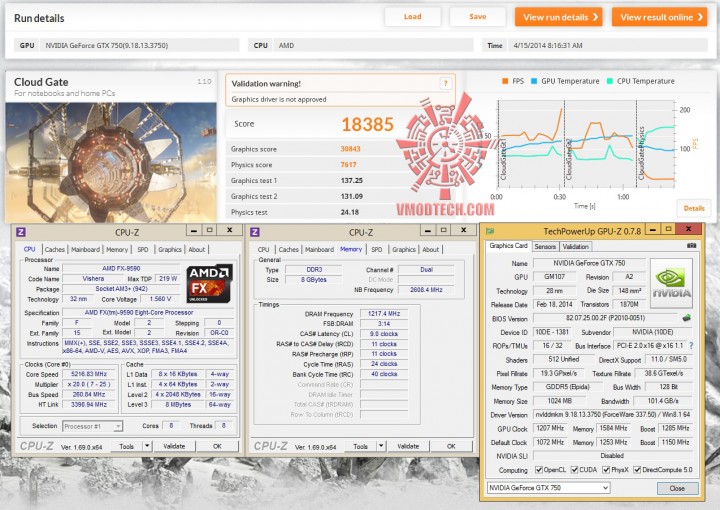Click the Close button in GPU-Z
The height and width of the screenshot is (510, 720).
point(677,488)
